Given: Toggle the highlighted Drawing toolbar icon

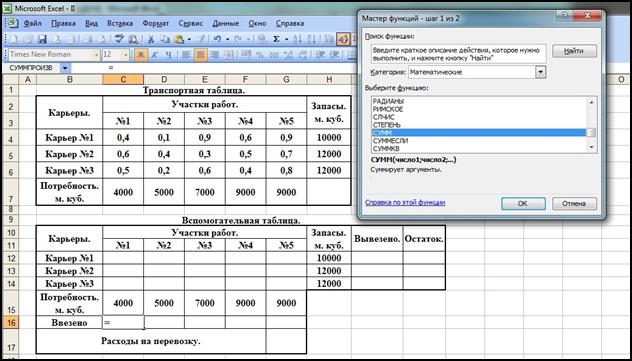Looking at the screenshot, I should (x=342, y=39).
